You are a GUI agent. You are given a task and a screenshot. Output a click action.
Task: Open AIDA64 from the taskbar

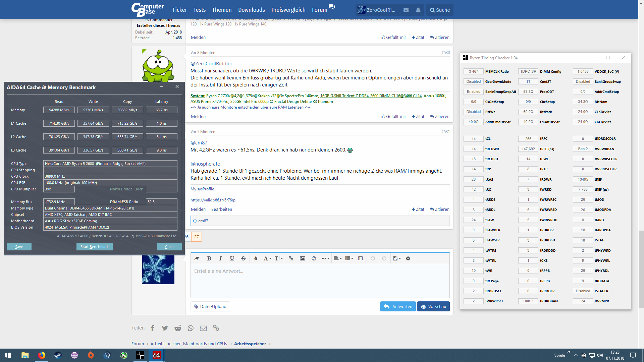click(156, 355)
